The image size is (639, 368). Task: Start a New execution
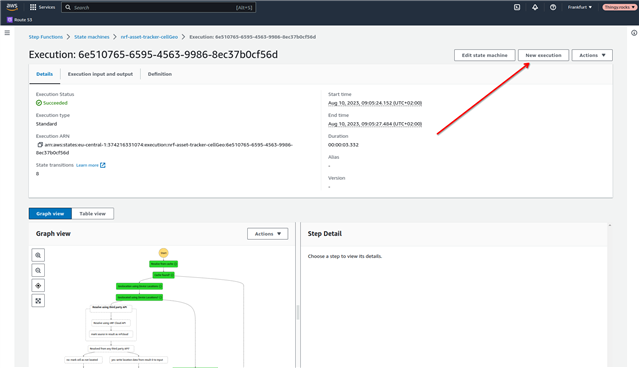tap(543, 55)
